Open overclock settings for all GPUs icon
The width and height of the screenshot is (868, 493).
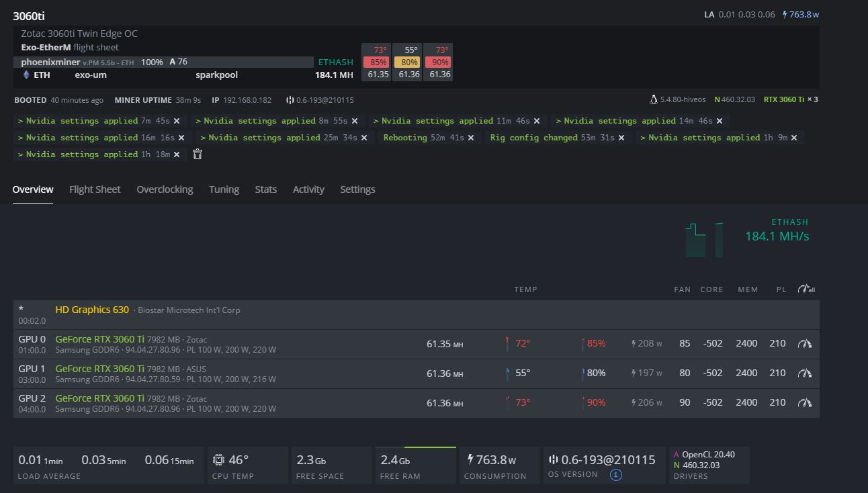[806, 289]
